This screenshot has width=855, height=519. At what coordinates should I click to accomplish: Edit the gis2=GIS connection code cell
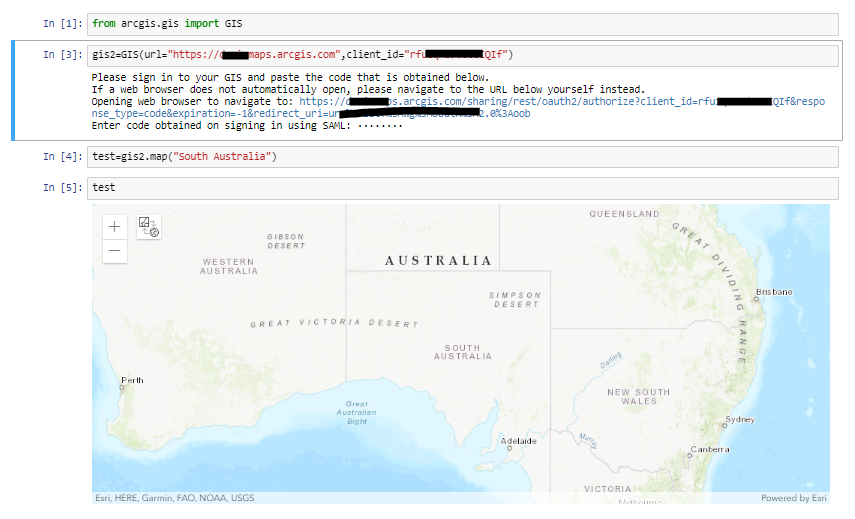click(x=462, y=55)
